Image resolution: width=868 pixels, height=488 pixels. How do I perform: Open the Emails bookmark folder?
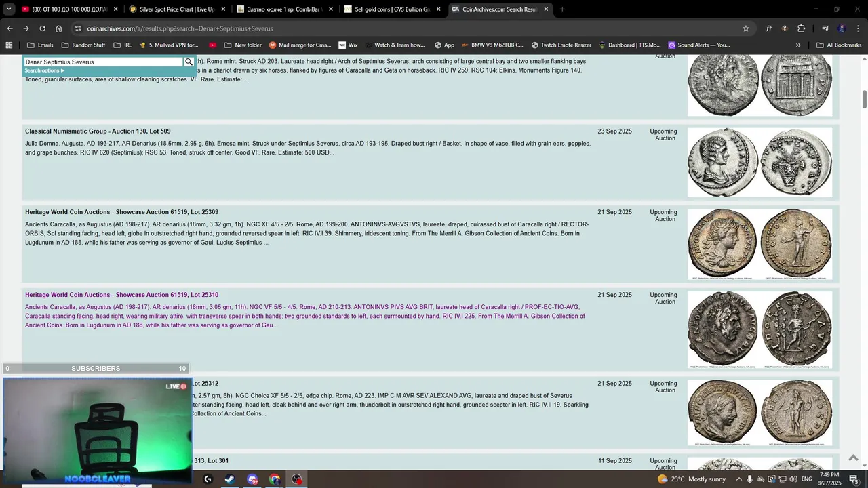coord(40,45)
